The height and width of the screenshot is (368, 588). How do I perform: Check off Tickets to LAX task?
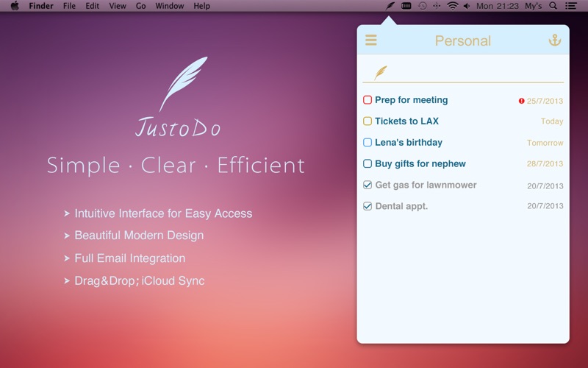click(367, 121)
